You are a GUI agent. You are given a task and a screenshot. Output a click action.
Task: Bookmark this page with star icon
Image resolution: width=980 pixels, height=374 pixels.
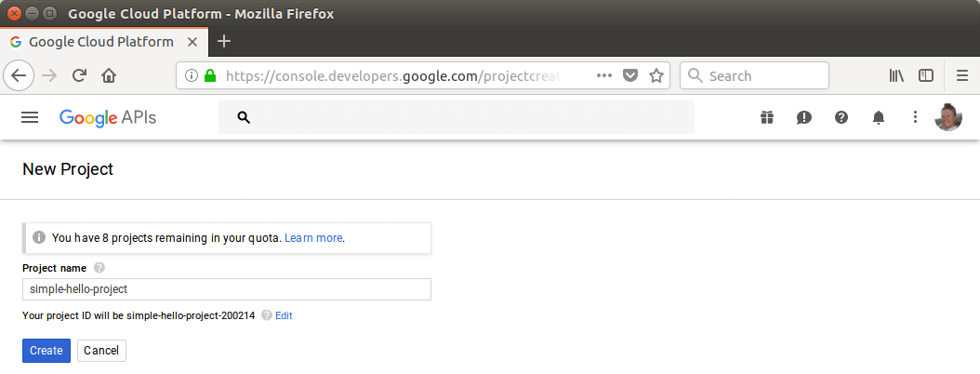point(656,75)
